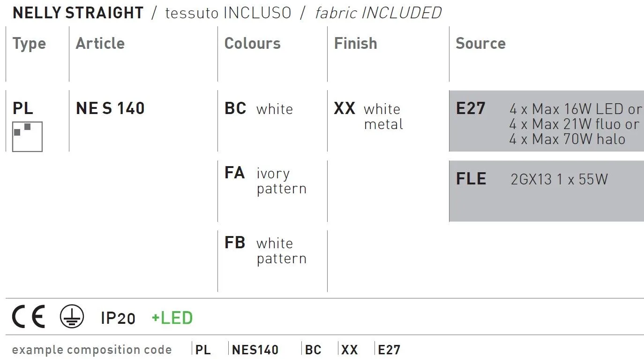Viewport: 644px width, 359px height.
Task: Select the BC white colour code
Action: click(x=259, y=109)
